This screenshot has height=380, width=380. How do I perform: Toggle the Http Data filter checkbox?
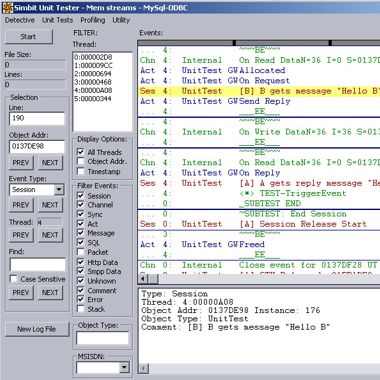pos(81,262)
